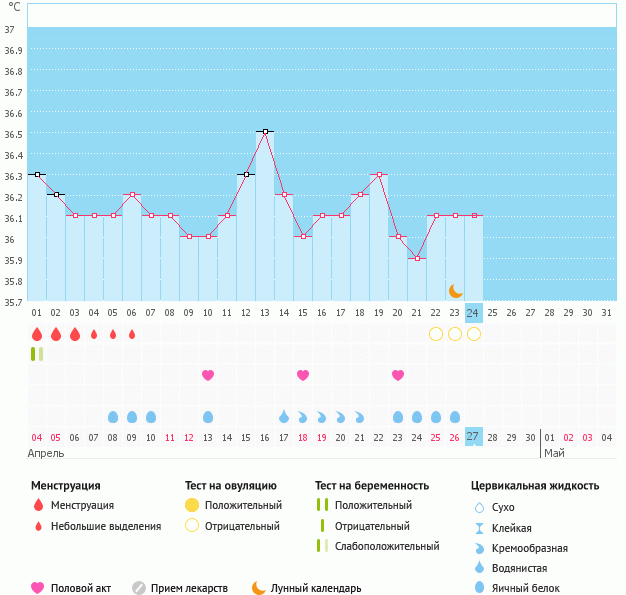Click the heart icon beside Половой акт legend
The height and width of the screenshot is (595, 626).
(x=38, y=588)
